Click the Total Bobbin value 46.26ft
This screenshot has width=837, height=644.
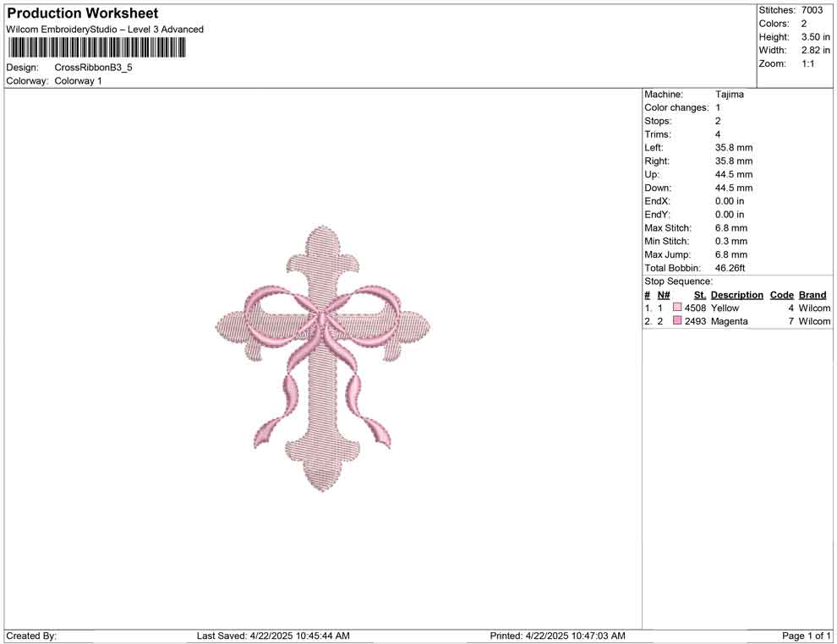[732, 268]
